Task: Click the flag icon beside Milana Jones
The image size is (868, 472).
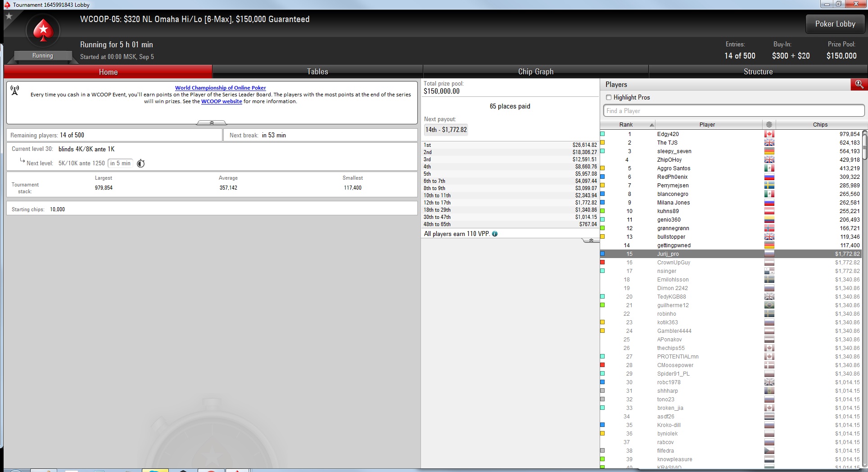Action: pyautogui.click(x=769, y=203)
